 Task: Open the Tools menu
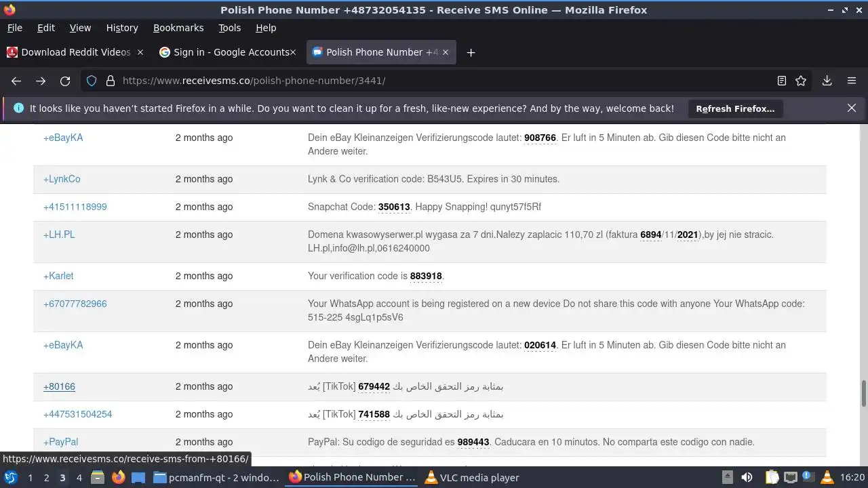point(229,28)
